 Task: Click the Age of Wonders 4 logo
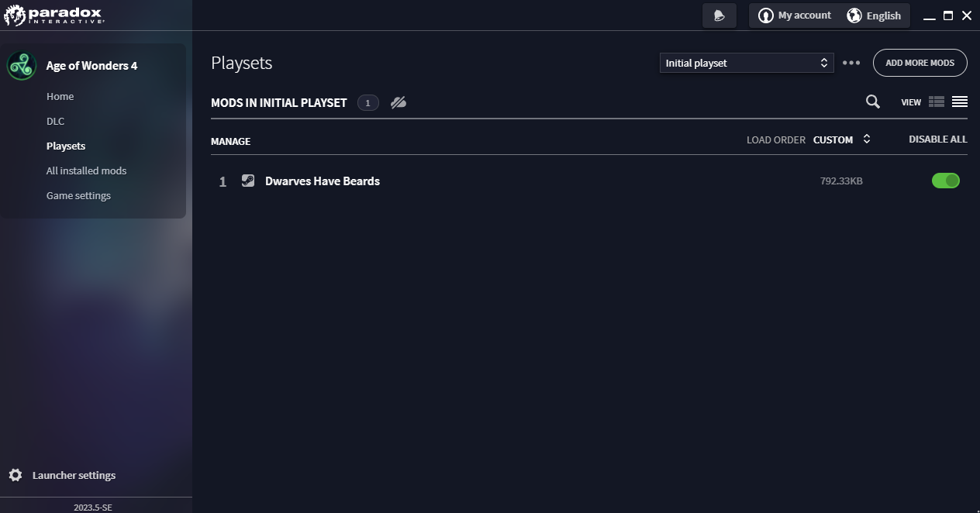(22, 66)
